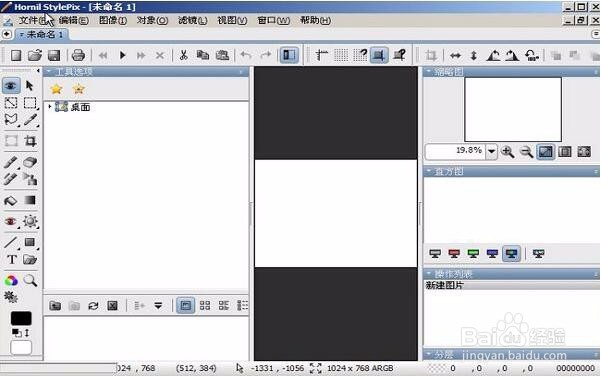The height and width of the screenshot is (377, 601).
Task: Select the paint bucket fill tool
Action: [11, 200]
